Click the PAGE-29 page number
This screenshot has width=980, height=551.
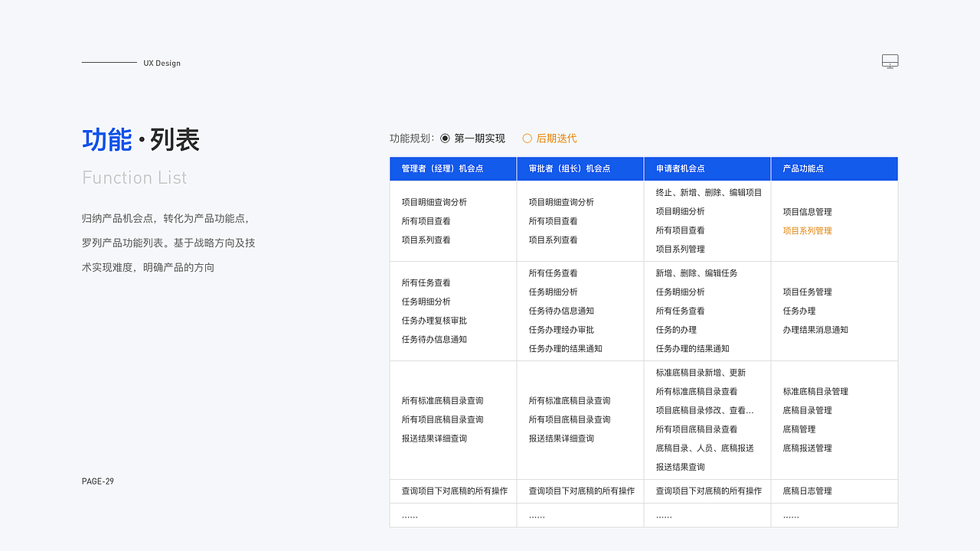point(98,481)
